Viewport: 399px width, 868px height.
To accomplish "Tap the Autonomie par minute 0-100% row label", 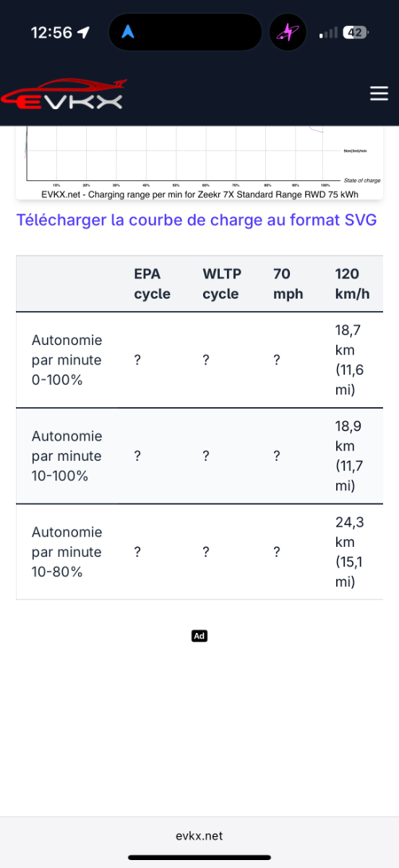I will [67, 359].
